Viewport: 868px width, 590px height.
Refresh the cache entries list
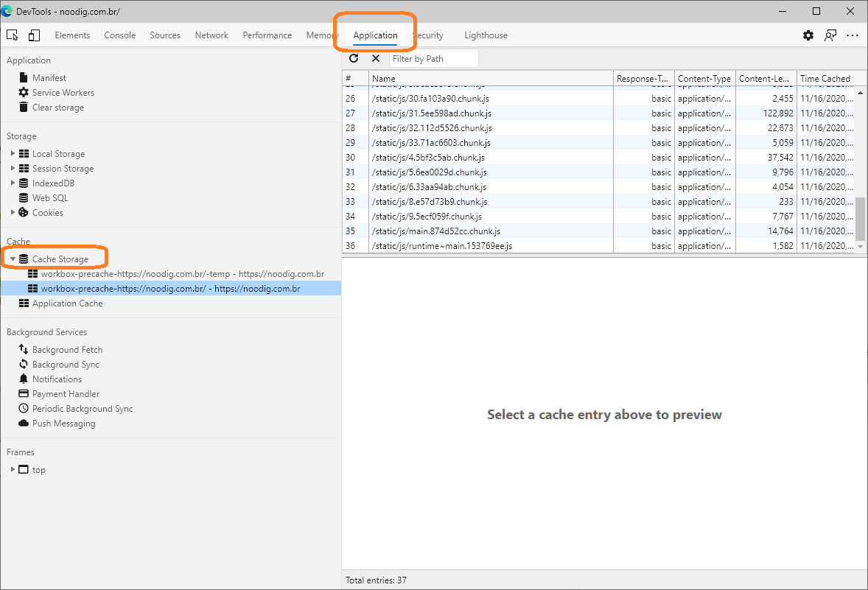pos(354,58)
